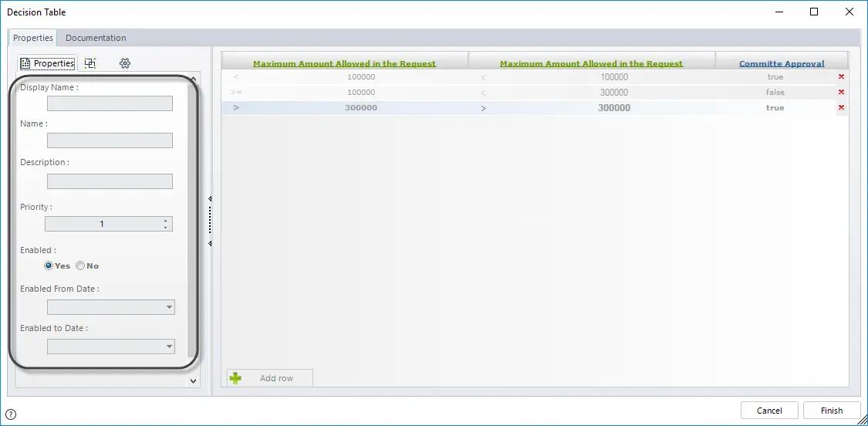Switch to the Documentation tab
The width and height of the screenshot is (868, 426).
click(x=96, y=38)
